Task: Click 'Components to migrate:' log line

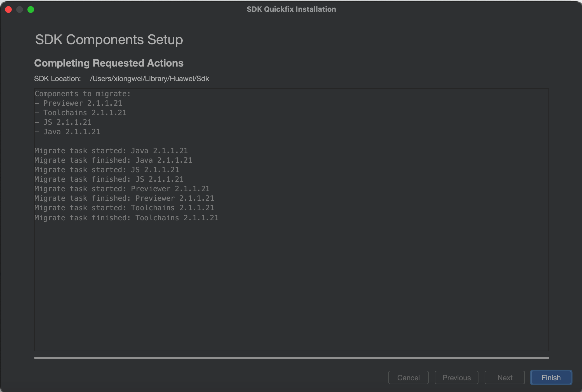Action: [x=83, y=94]
